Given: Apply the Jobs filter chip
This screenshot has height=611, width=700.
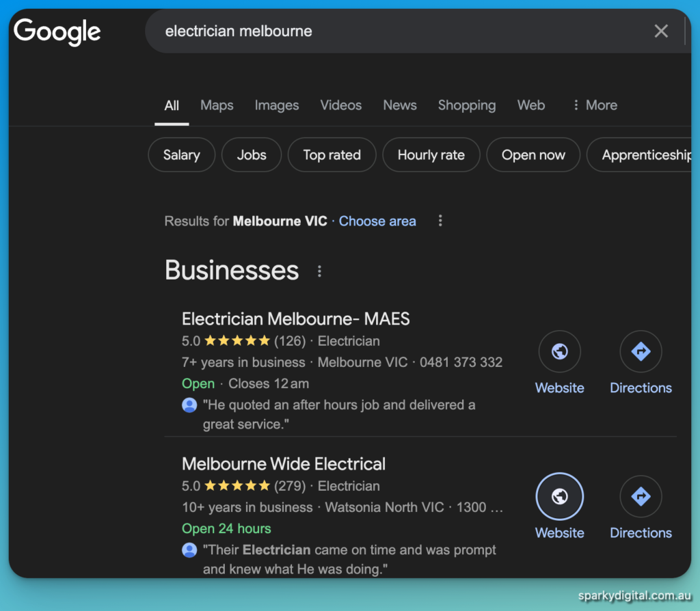Looking at the screenshot, I should coord(252,155).
